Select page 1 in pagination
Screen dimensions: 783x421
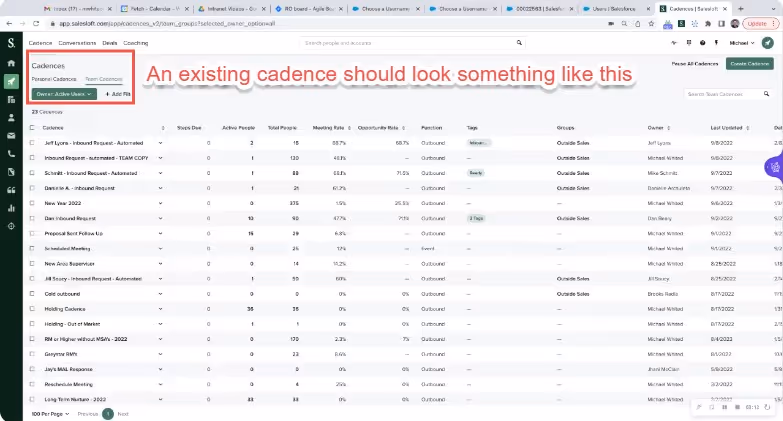click(x=108, y=414)
